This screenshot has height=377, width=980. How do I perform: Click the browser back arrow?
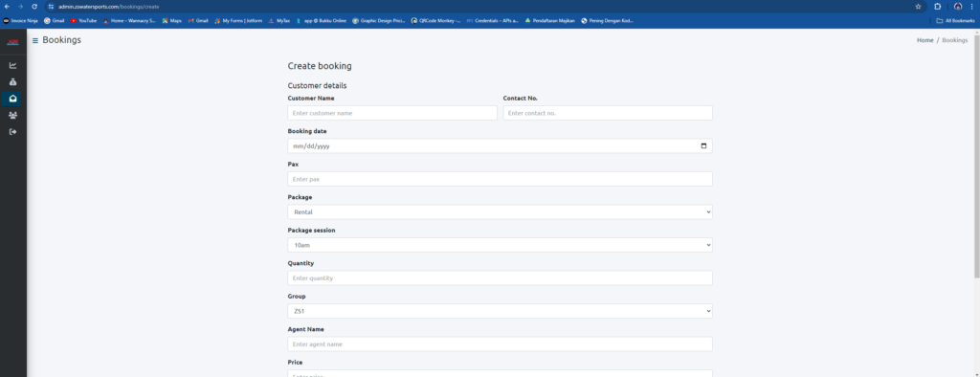7,7
